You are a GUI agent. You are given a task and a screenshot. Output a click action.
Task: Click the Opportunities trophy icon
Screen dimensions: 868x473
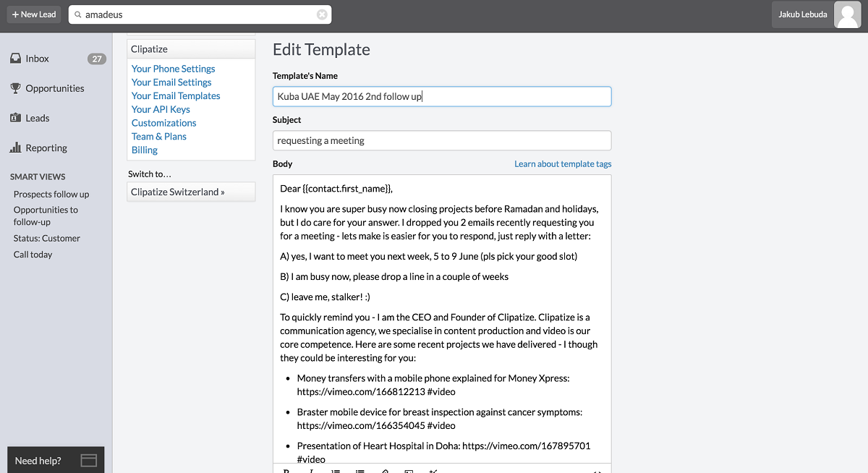(x=15, y=88)
